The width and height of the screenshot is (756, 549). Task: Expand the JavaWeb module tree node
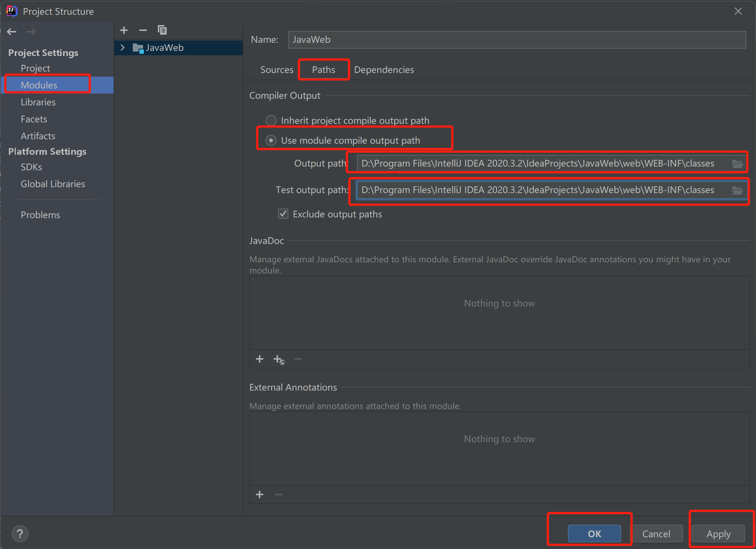123,48
